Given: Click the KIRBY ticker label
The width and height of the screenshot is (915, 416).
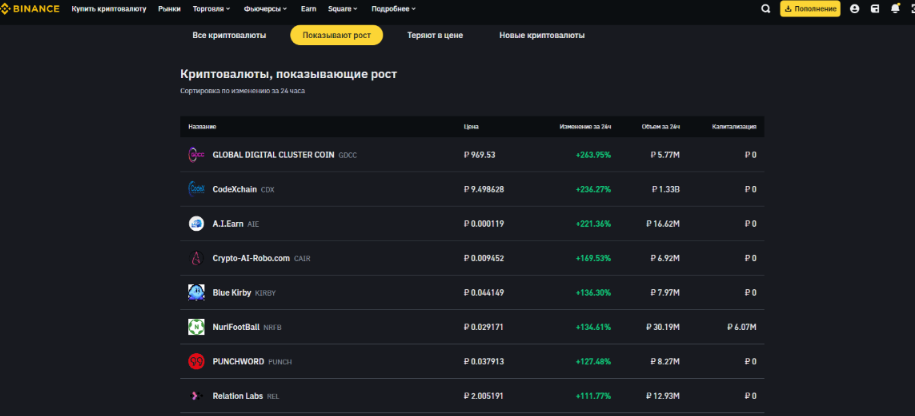Looking at the screenshot, I should click(x=265, y=293).
